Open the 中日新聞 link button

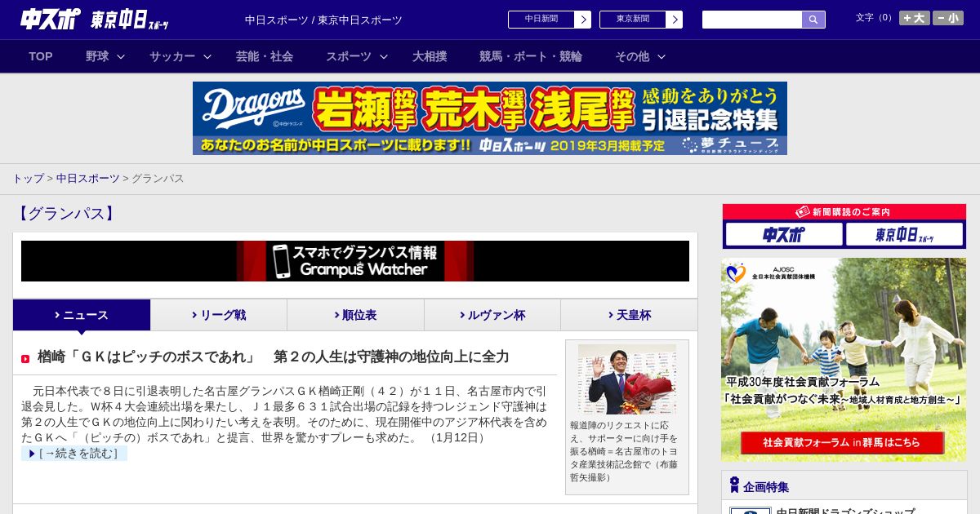(541, 20)
